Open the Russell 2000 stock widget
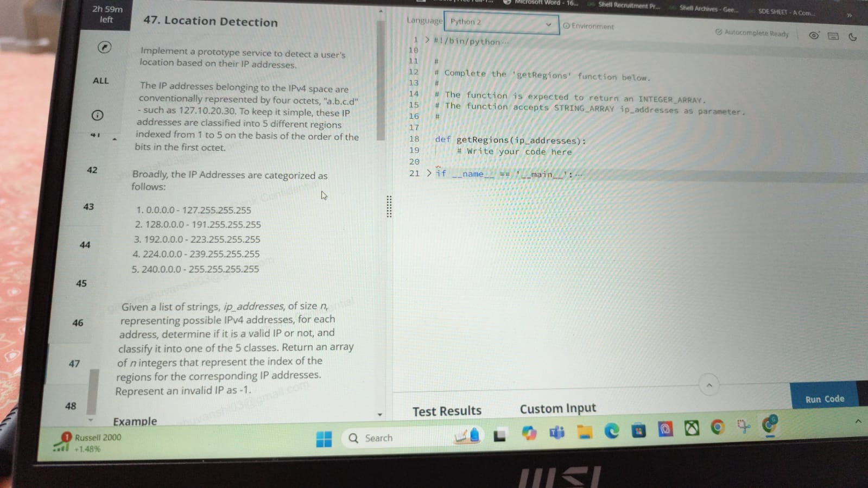This screenshot has height=488, width=868. (x=88, y=442)
